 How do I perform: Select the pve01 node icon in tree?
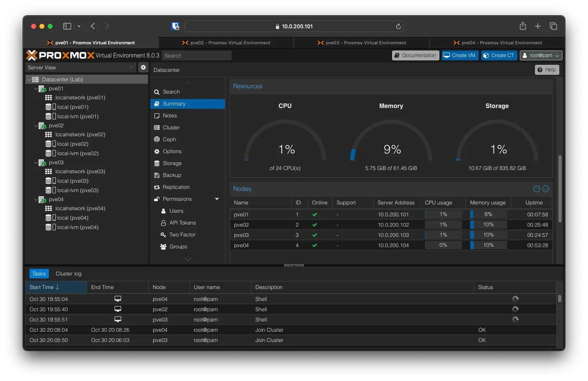(43, 89)
